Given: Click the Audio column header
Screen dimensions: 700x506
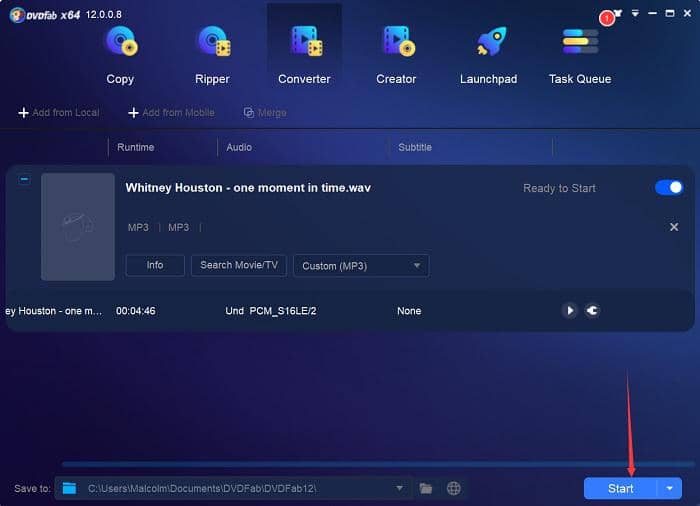Looking at the screenshot, I should 239,147.
